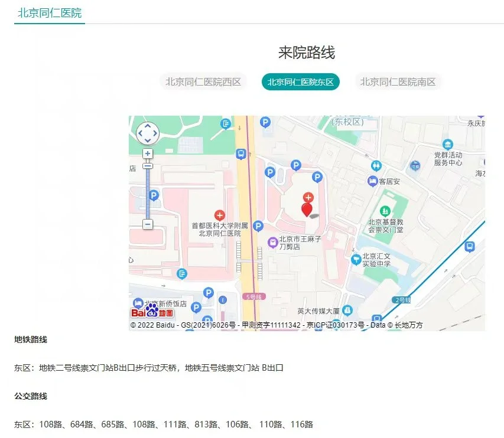Click the 汉庭 hotel icon on map
This screenshot has height=438, width=504.
coord(415,166)
